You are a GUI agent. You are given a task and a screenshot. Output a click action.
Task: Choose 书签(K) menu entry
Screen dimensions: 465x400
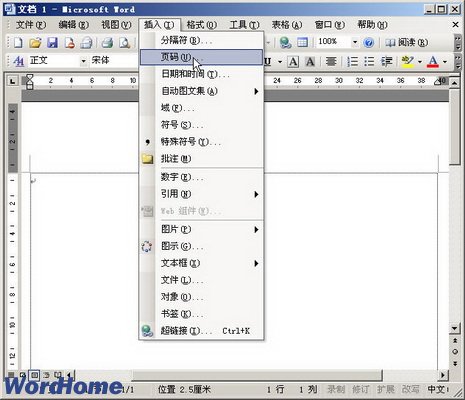201,314
